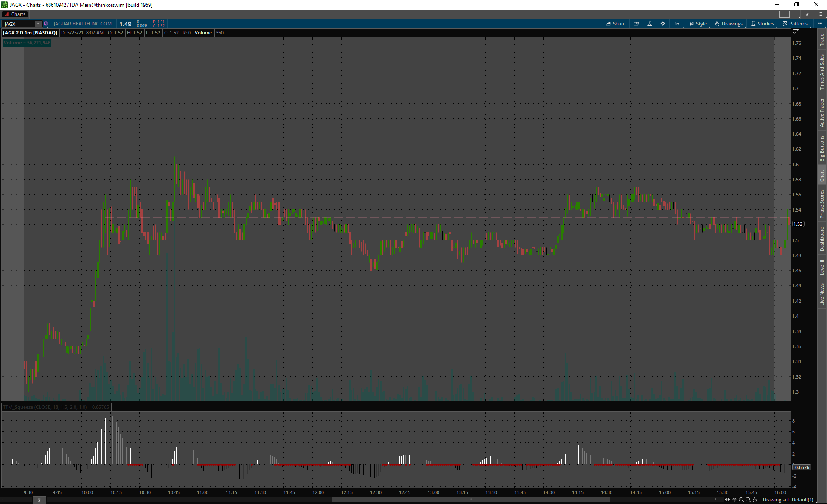Open the JAGX symbol dropdown arrow
The height and width of the screenshot is (504, 827).
click(x=38, y=24)
